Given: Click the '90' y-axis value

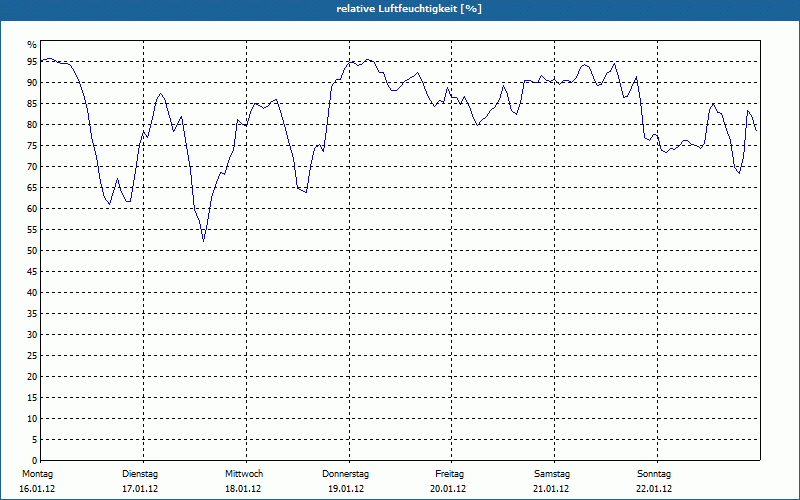Looking at the screenshot, I should (x=32, y=83).
